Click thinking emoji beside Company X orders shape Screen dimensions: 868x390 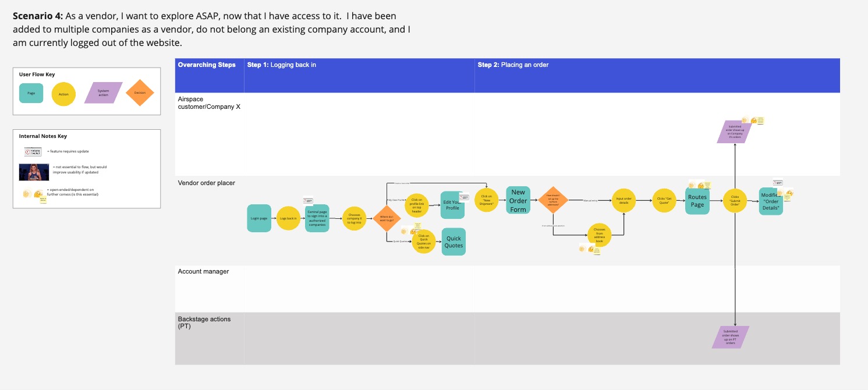pos(753,121)
